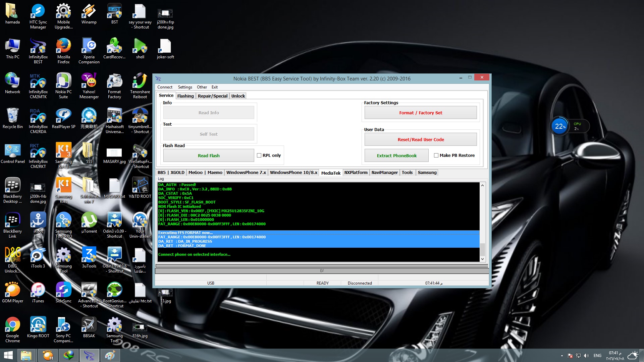
Task: Show hidden system tray icons arrow
Action: (x=562, y=356)
